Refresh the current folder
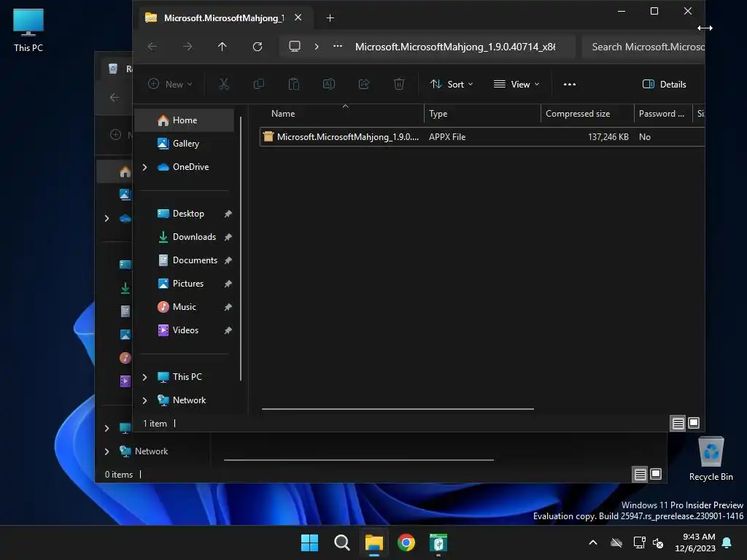 coord(258,47)
